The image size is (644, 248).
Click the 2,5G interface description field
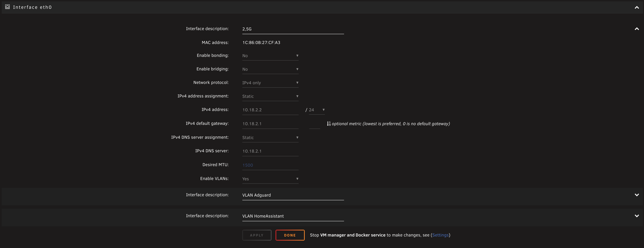coord(293,29)
